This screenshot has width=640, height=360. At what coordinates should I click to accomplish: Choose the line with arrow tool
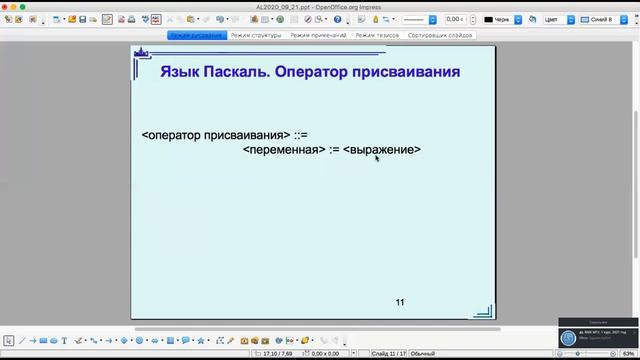[x=33, y=340]
